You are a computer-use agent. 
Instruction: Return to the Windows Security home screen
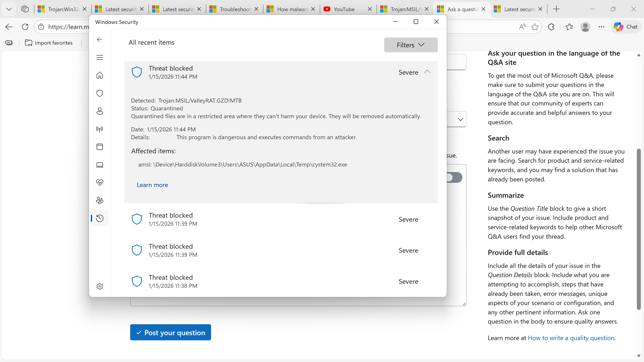100,75
